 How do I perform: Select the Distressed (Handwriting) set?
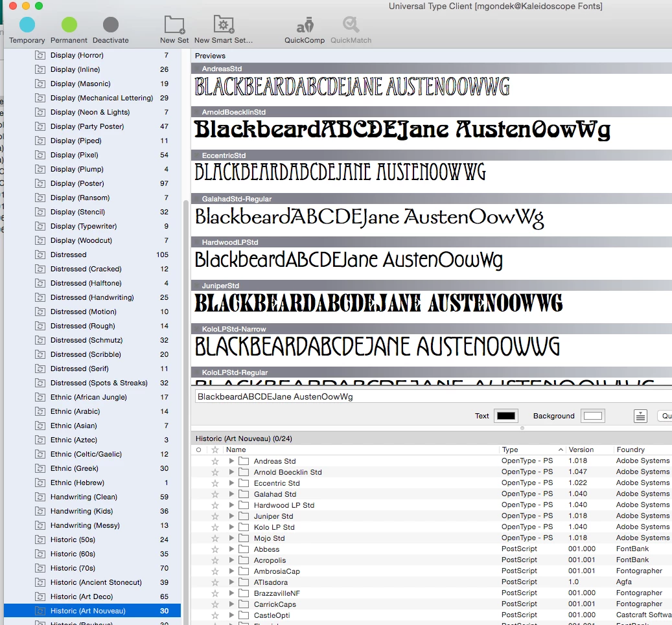click(x=92, y=297)
